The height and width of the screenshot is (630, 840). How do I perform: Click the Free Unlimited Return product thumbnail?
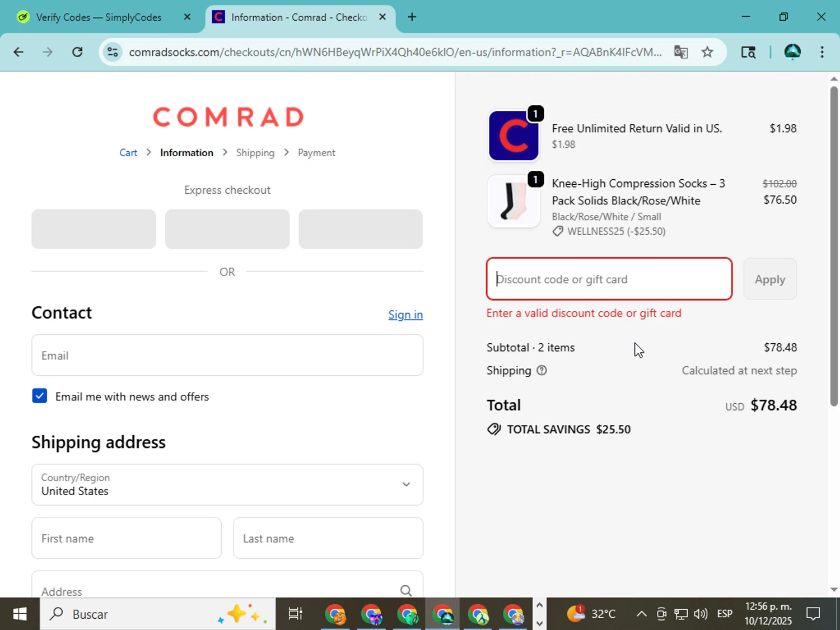coord(514,136)
